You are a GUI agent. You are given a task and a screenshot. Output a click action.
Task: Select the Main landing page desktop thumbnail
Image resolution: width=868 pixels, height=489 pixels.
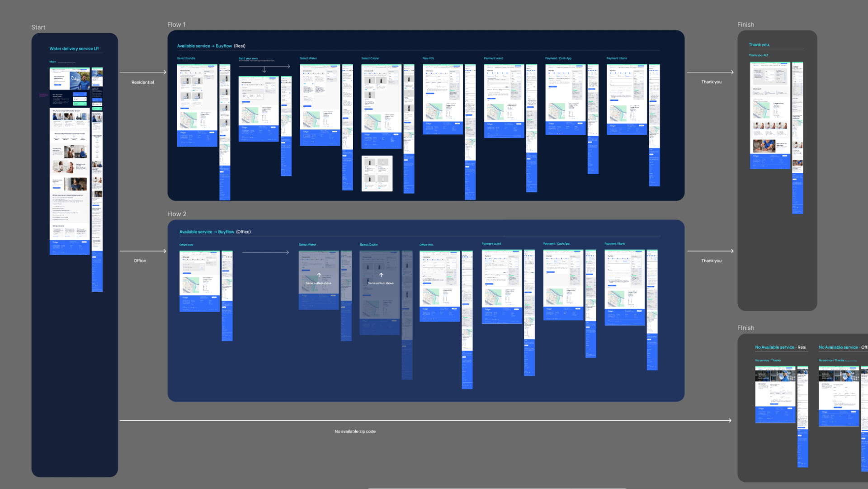point(70,161)
